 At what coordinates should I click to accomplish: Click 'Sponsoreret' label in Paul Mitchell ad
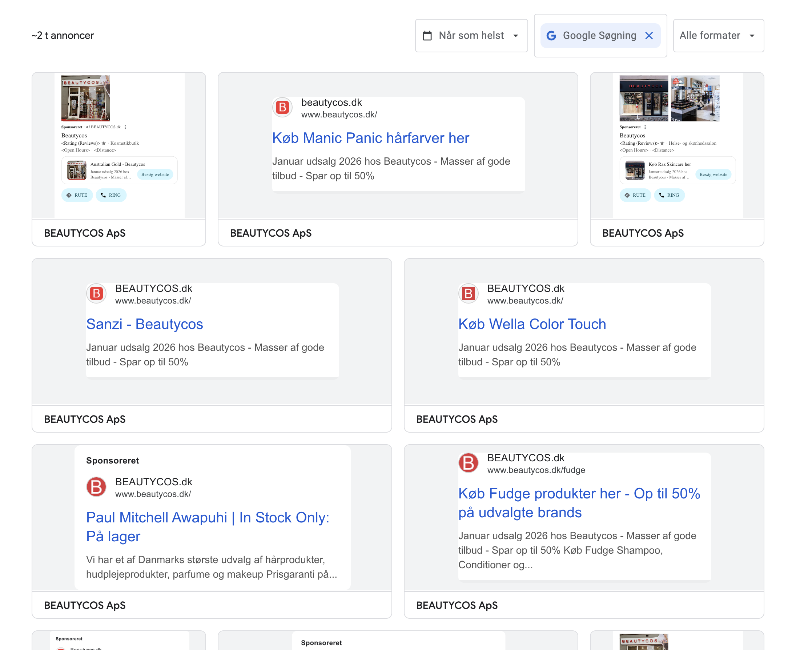point(113,461)
